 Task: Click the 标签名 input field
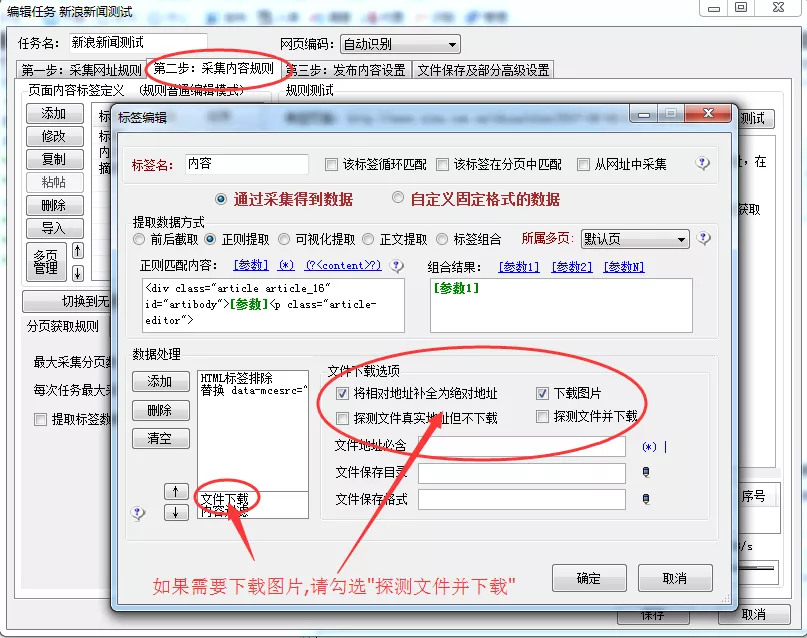point(247,164)
